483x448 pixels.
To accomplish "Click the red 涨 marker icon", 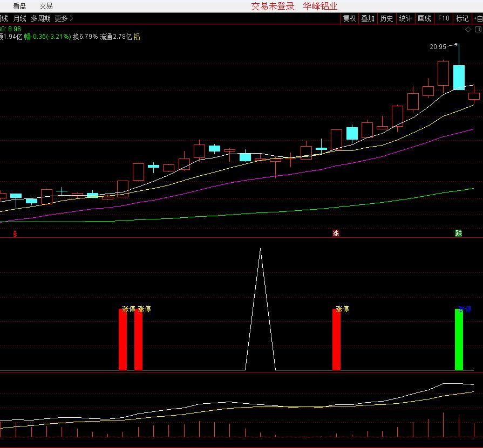I will pyautogui.click(x=336, y=233).
